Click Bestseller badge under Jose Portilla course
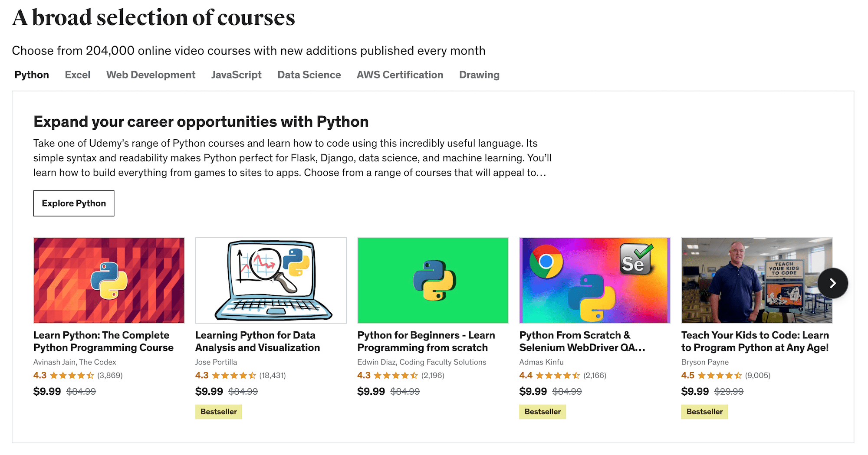The height and width of the screenshot is (455, 868). pos(219,412)
